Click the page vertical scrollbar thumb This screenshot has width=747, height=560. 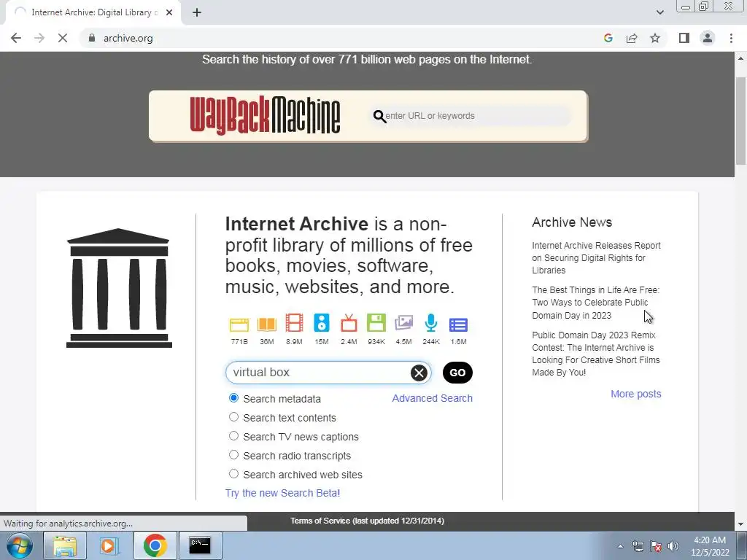(x=740, y=120)
